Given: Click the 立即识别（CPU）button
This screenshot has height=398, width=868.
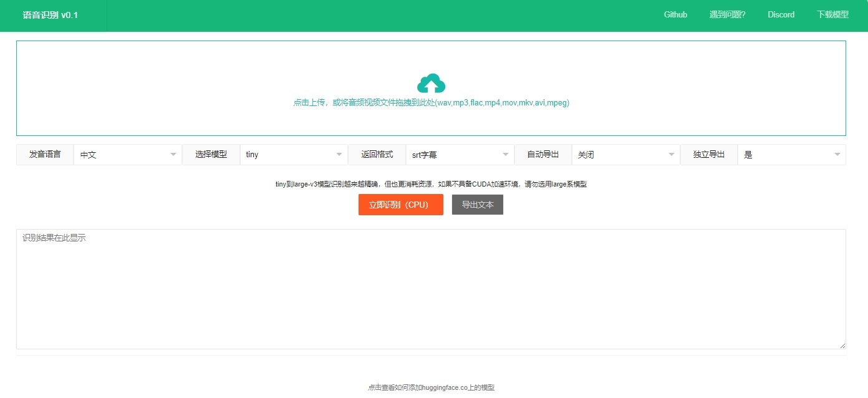Looking at the screenshot, I should click(x=400, y=204).
